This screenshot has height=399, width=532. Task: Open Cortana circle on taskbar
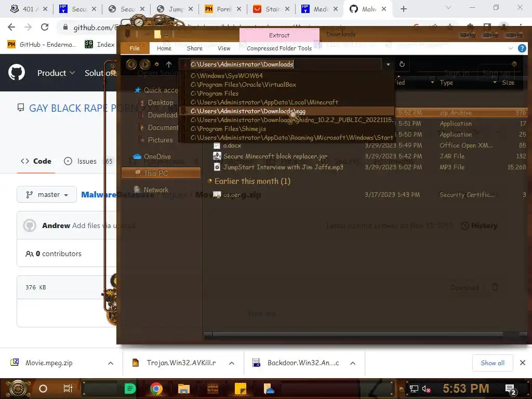[43, 389]
